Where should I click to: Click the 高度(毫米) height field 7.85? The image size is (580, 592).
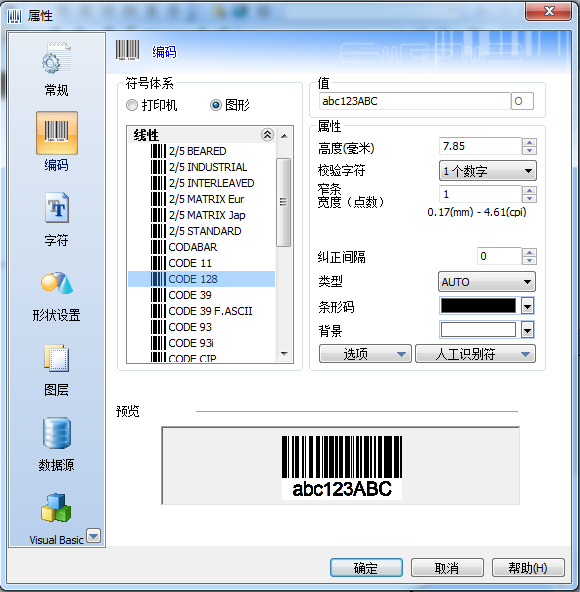(x=480, y=146)
